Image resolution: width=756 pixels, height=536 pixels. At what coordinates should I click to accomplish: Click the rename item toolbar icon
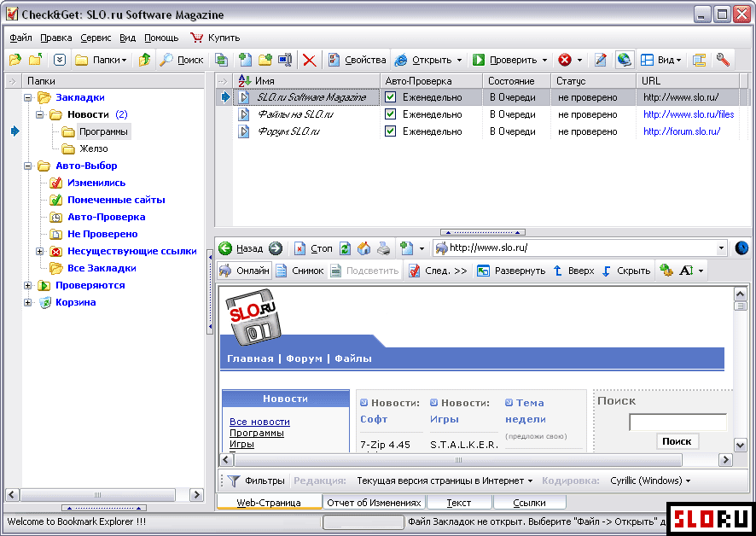coord(286,60)
